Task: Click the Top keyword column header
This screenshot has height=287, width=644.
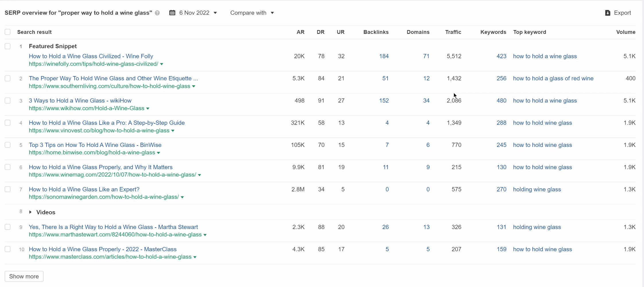Action: pyautogui.click(x=530, y=32)
